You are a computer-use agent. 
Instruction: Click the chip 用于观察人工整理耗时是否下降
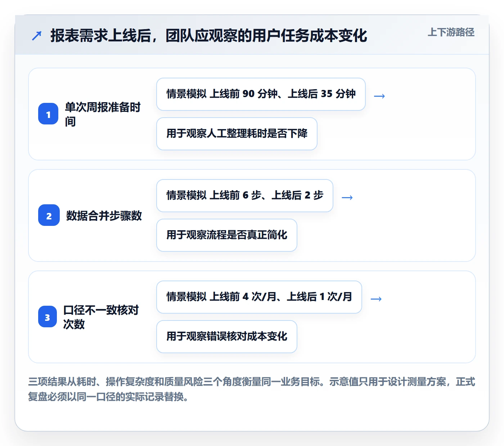[x=237, y=134]
